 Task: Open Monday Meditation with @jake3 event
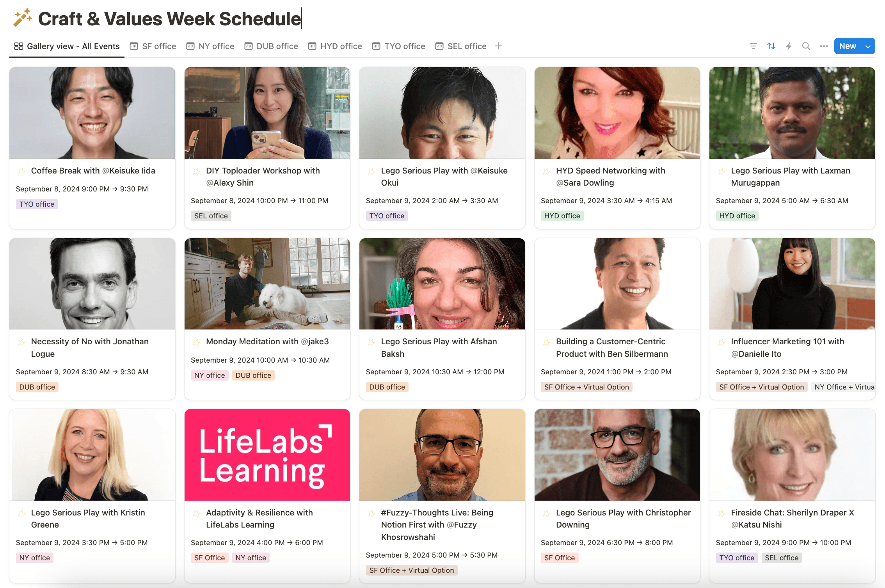[x=267, y=342]
